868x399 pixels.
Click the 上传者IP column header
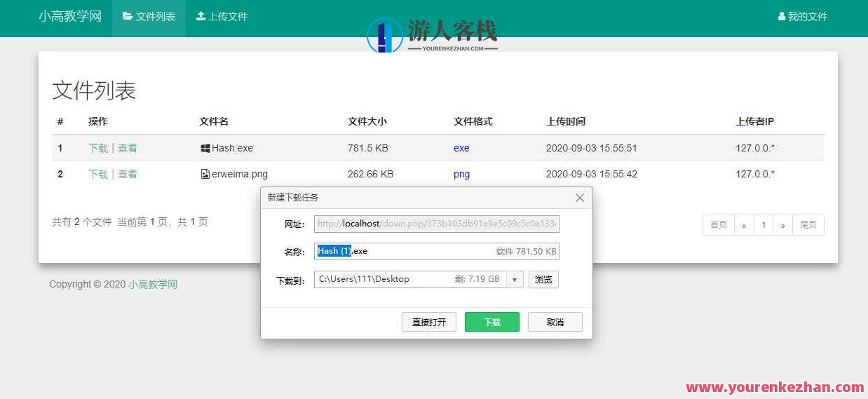click(755, 121)
